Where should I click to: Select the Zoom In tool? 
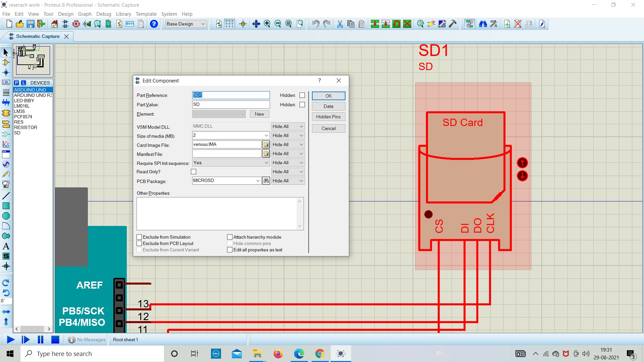point(267,24)
